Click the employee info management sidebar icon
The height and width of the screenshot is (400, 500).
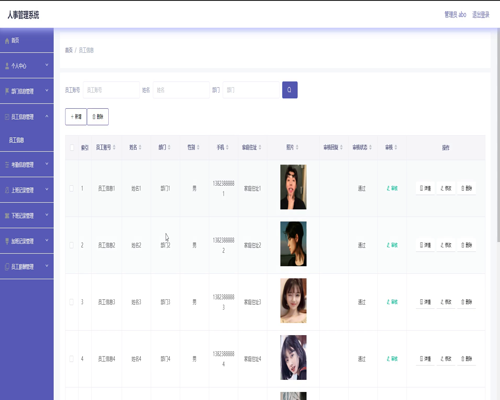pos(7,117)
